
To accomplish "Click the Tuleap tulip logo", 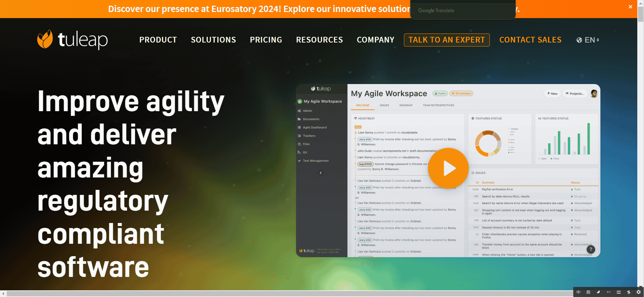I will (x=45, y=40).
